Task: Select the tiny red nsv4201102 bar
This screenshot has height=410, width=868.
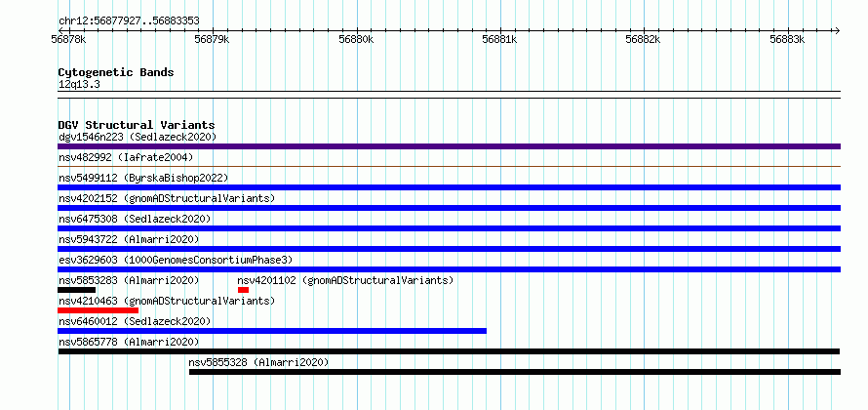Action: tap(243, 290)
